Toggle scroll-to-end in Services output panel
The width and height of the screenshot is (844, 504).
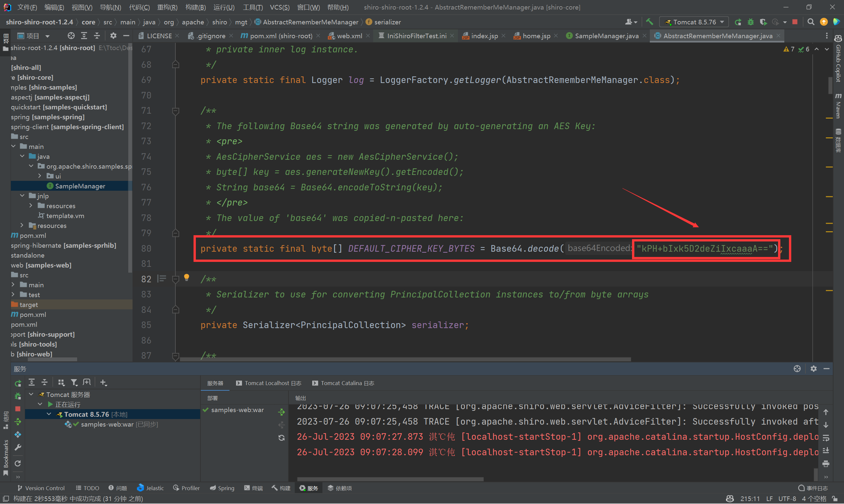(x=826, y=451)
